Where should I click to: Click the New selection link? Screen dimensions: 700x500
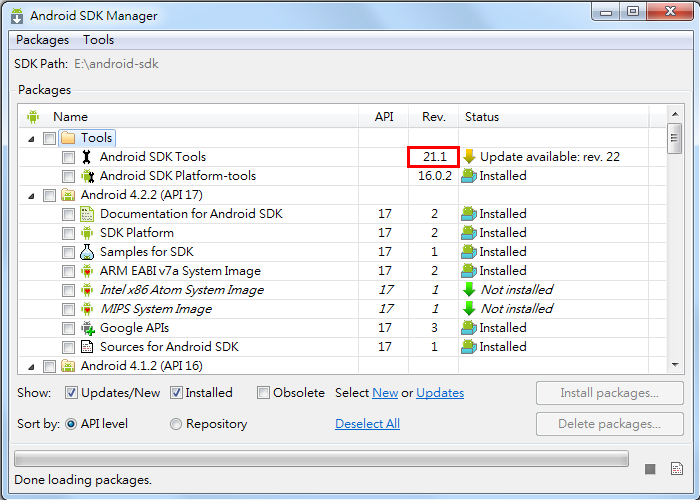coord(385,393)
